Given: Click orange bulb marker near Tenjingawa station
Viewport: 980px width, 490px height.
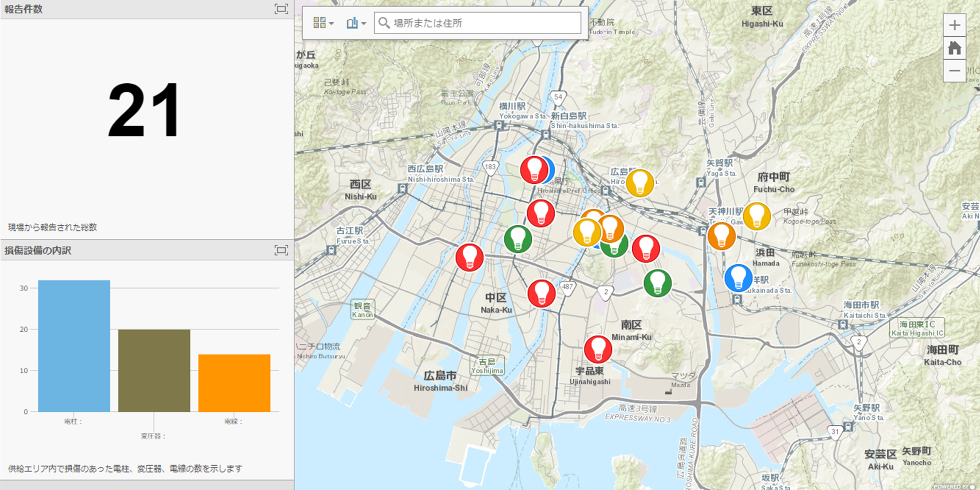Looking at the screenshot, I should [x=721, y=236].
